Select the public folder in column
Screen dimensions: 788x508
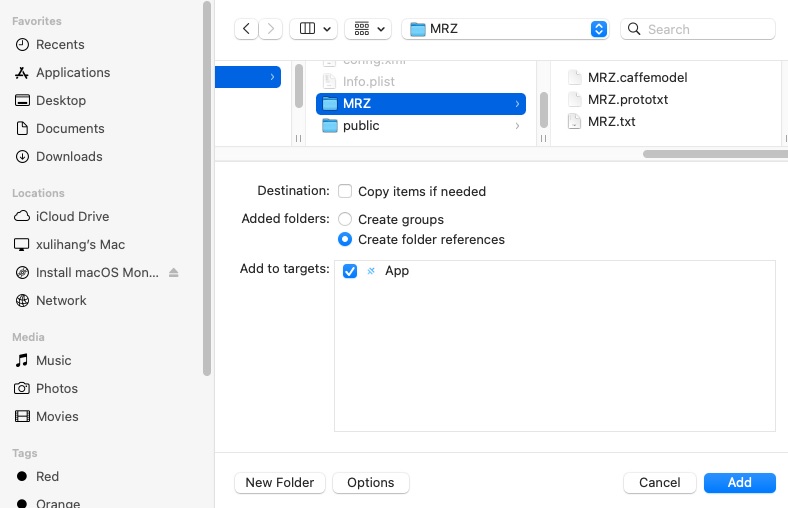coord(360,126)
